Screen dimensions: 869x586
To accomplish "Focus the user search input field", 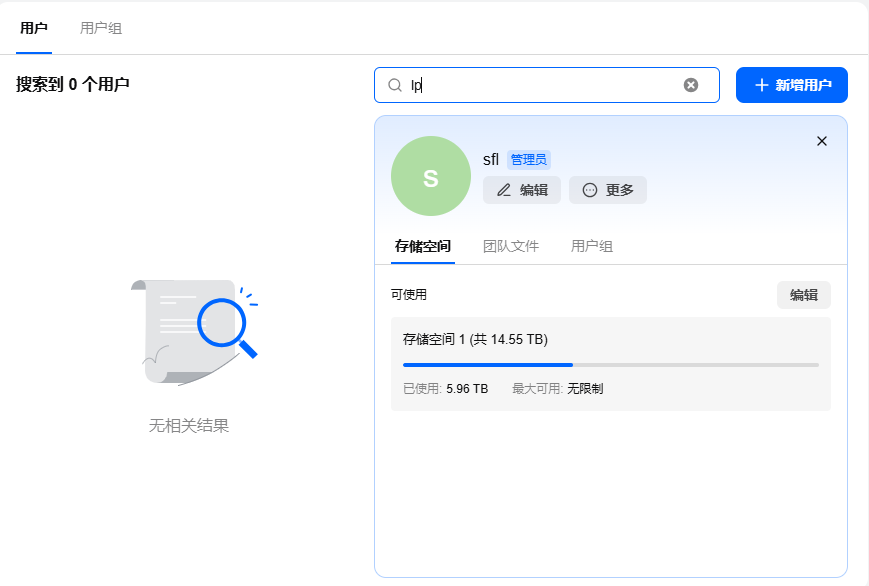I will (x=546, y=85).
